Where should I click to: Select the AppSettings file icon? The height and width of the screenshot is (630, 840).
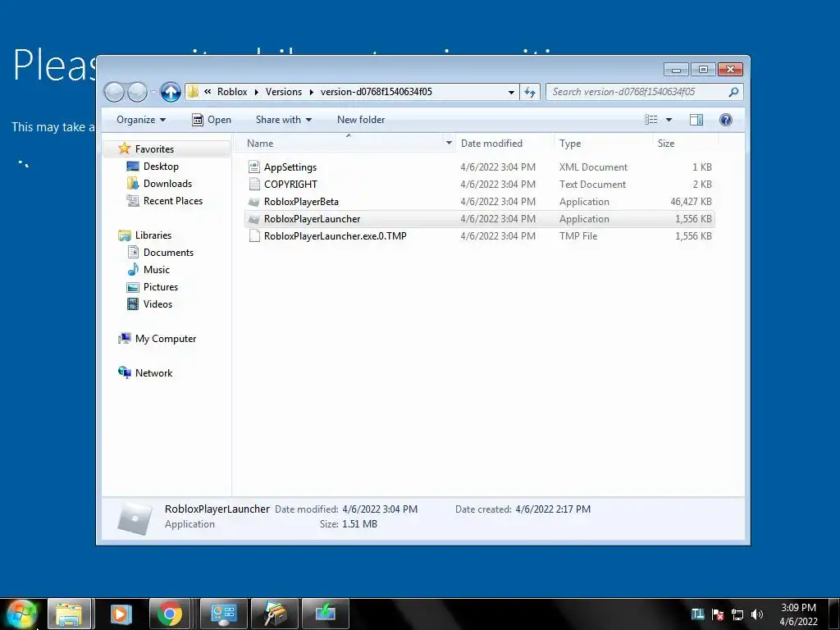point(254,167)
